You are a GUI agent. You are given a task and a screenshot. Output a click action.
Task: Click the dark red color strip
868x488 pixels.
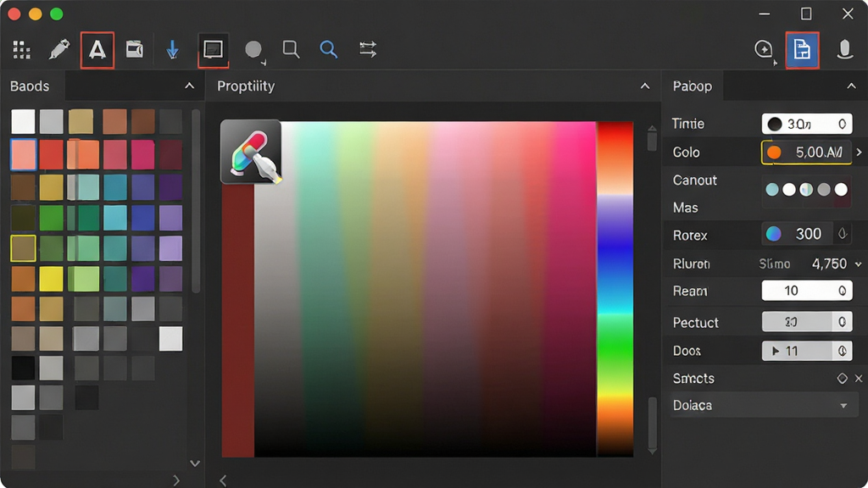[238, 319]
